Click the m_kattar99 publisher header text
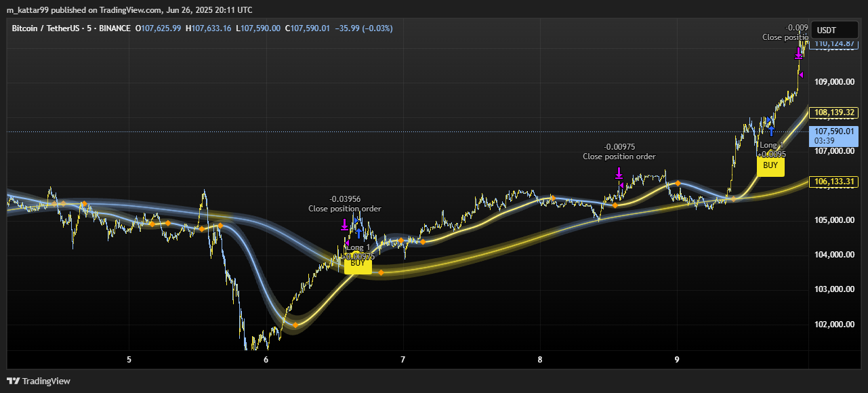 pos(129,9)
